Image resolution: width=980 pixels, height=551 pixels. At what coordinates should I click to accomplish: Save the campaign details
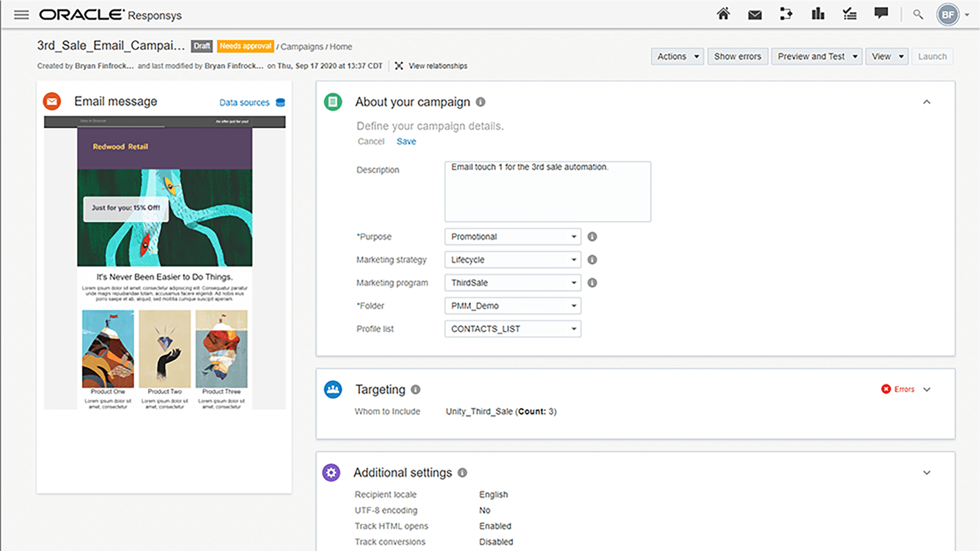coord(406,141)
